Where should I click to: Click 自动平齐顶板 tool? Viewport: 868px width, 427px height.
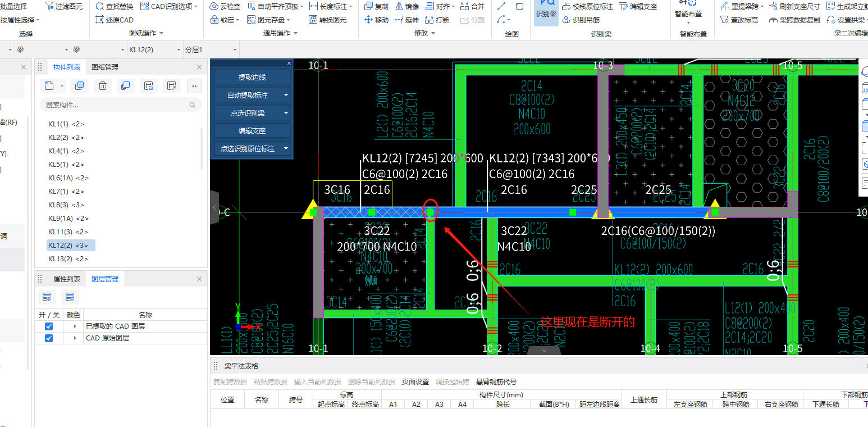(275, 6)
